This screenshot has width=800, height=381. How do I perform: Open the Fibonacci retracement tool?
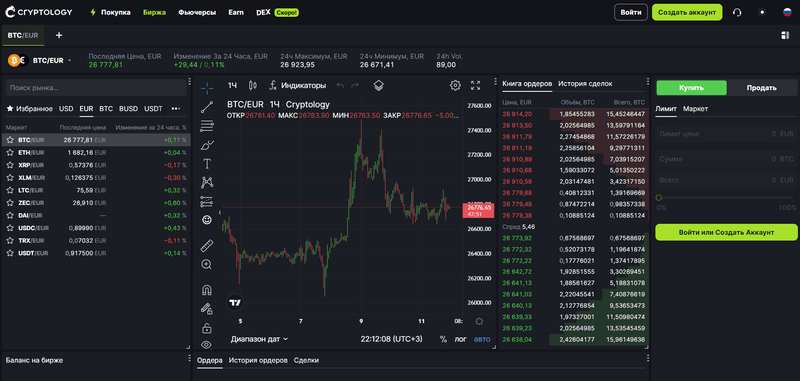(x=207, y=125)
